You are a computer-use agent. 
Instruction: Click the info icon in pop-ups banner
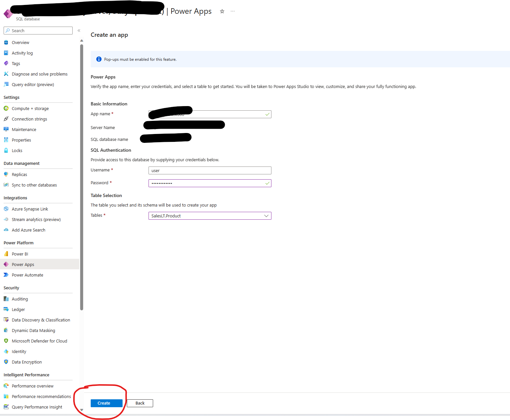(x=99, y=59)
